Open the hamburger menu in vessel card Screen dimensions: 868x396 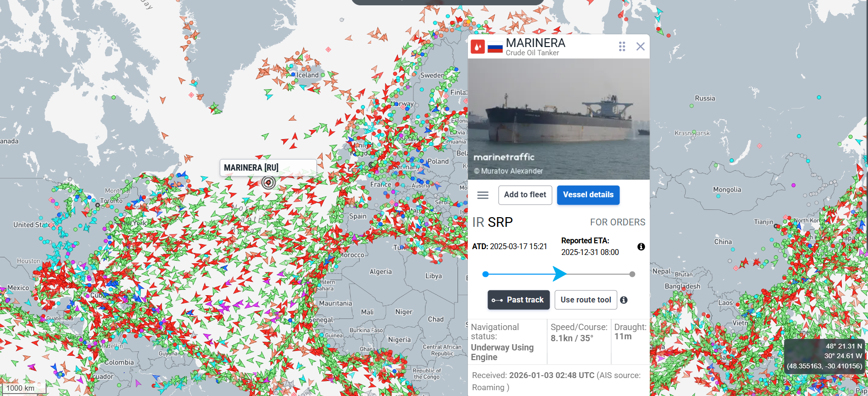(483, 195)
